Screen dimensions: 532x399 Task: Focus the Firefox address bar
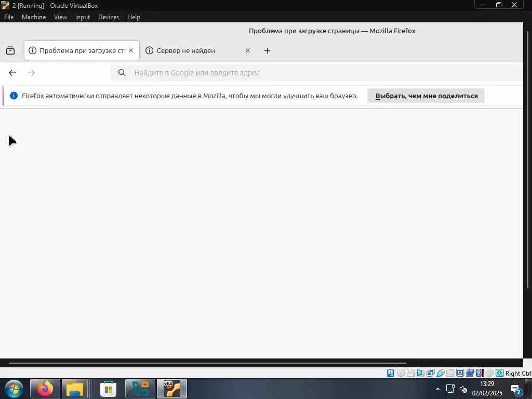316,73
